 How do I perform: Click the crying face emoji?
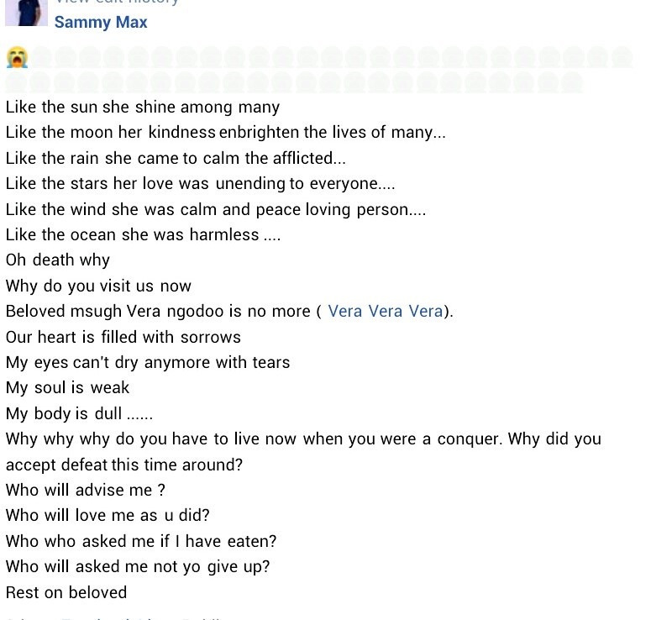tap(17, 57)
